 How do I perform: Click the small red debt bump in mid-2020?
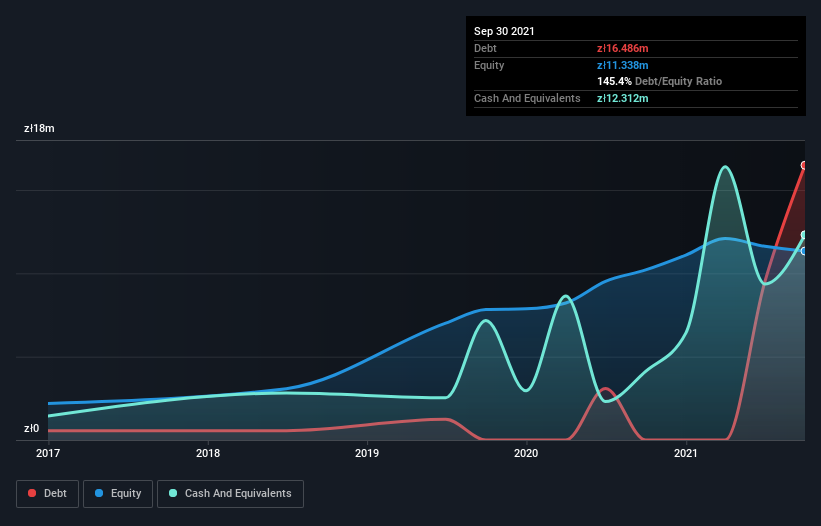click(605, 389)
